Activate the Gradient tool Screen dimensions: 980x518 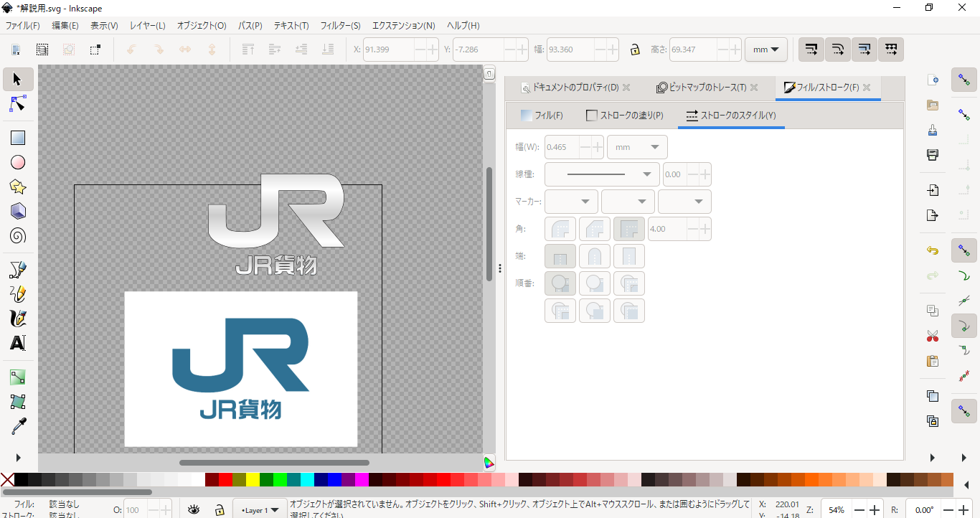pyautogui.click(x=18, y=377)
